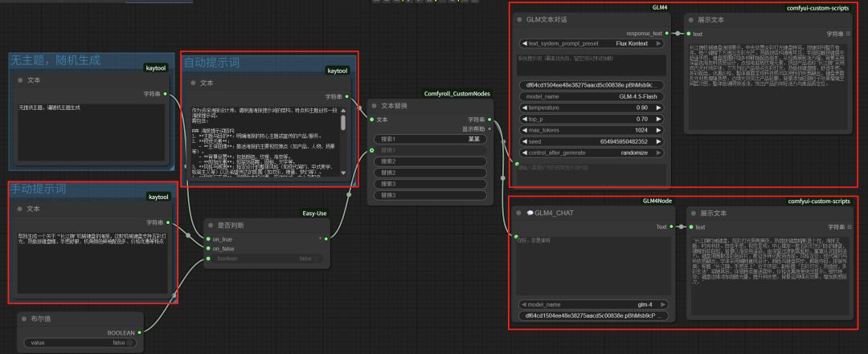Click the 替换2 input field
This screenshot has width=868, height=354.
430,173
